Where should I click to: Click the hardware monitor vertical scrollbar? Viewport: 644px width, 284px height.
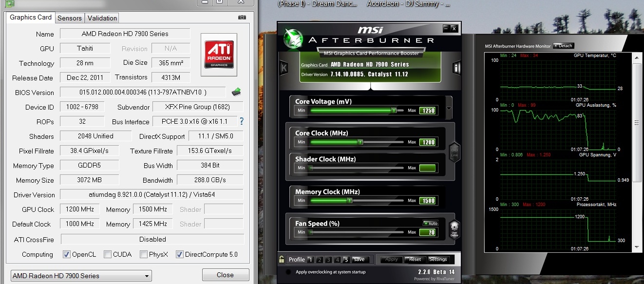(x=637, y=152)
